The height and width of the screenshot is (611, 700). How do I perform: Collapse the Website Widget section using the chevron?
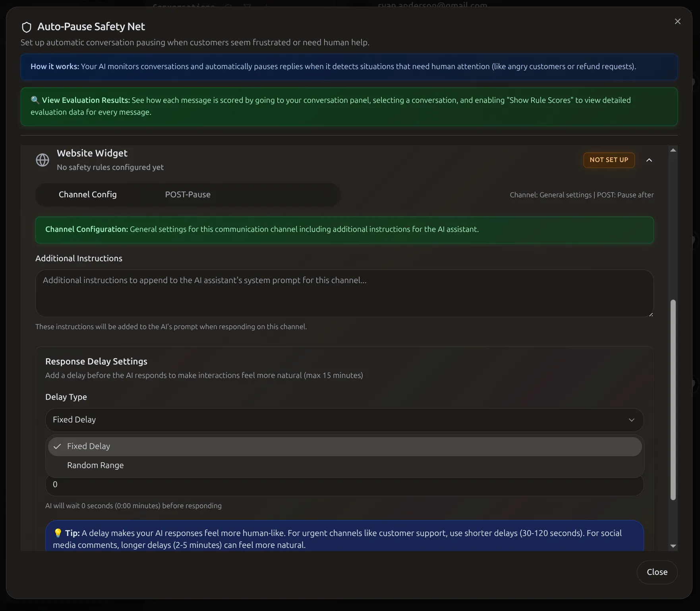pyautogui.click(x=649, y=160)
